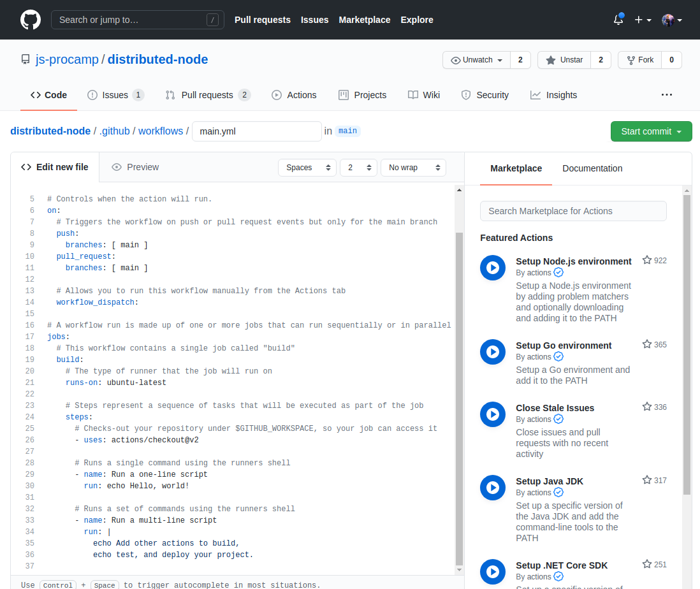Image resolution: width=700 pixels, height=589 pixels.
Task: Click the js-procamp owner link
Action: [x=67, y=59]
